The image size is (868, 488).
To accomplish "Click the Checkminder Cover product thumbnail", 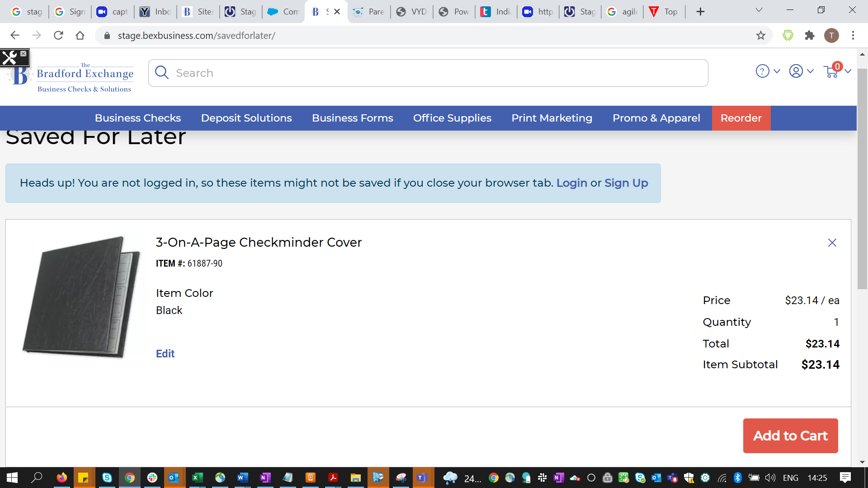I will coord(81,297).
